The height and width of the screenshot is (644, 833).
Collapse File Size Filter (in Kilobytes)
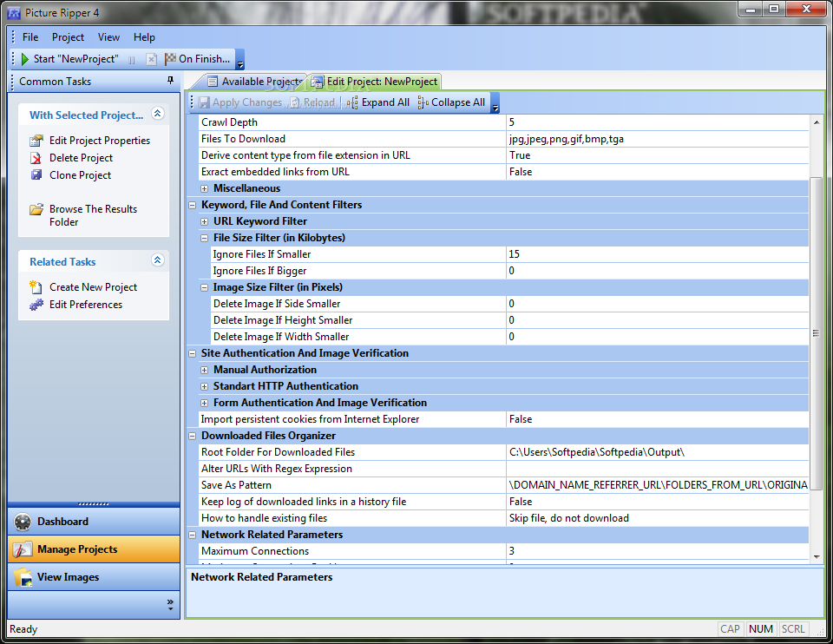[x=204, y=238]
